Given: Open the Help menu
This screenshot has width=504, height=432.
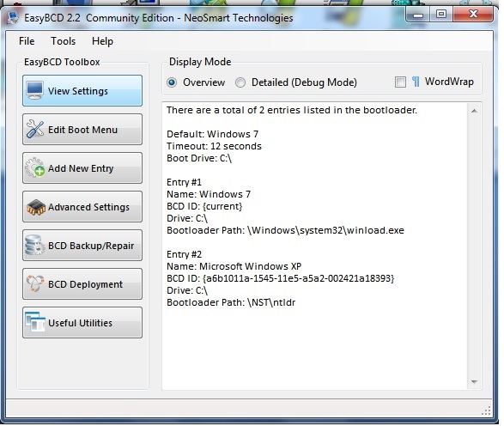Looking at the screenshot, I should [x=102, y=41].
